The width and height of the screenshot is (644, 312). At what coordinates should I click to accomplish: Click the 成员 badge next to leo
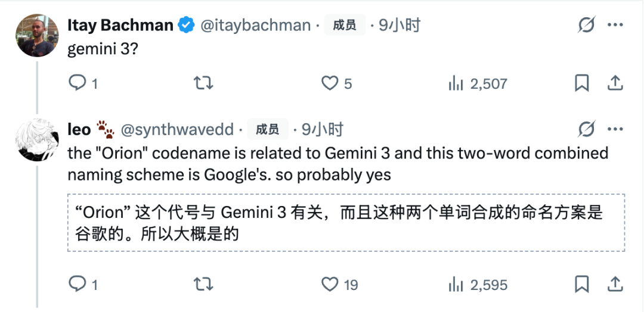267,129
